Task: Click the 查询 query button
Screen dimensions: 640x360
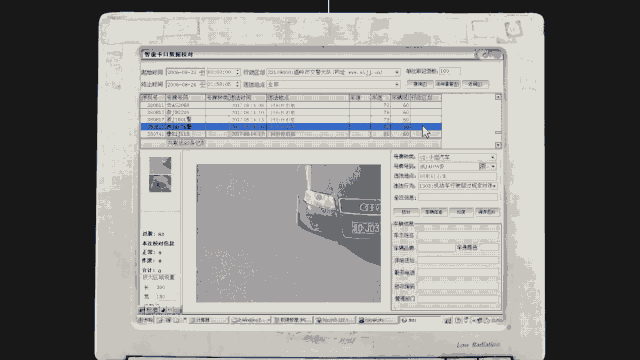Action: [x=420, y=84]
